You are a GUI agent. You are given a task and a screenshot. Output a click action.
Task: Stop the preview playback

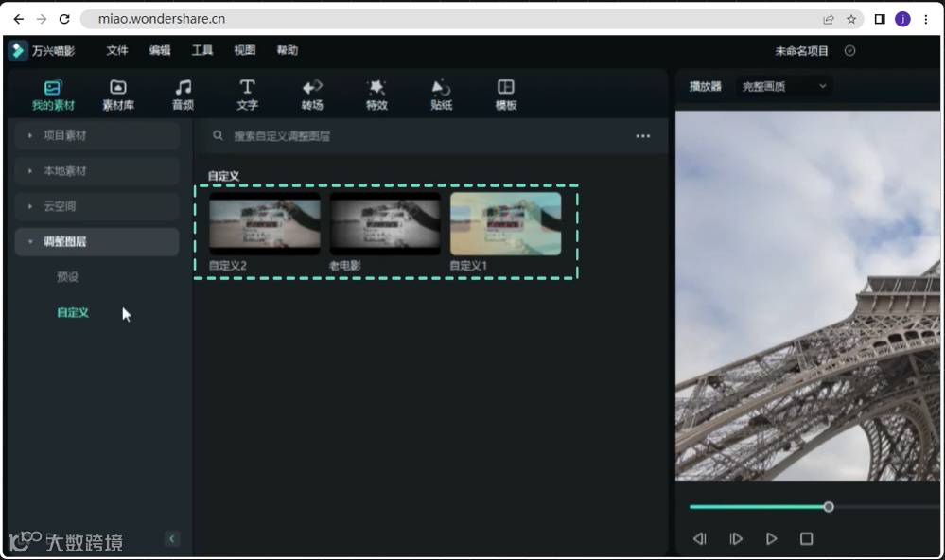[x=806, y=538]
